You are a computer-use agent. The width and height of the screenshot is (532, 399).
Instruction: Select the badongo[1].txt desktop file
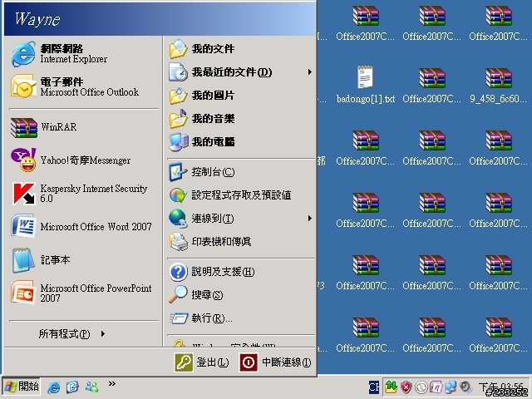366,85
